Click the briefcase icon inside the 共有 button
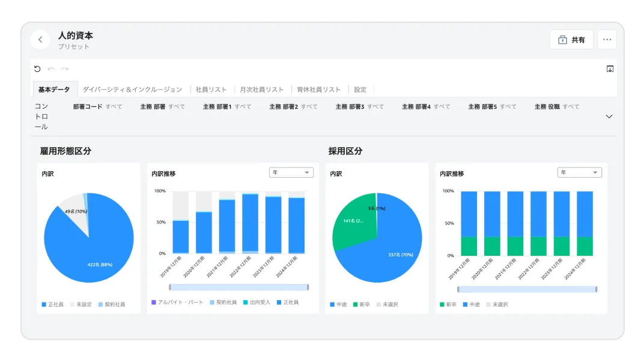Image resolution: width=644 pixels, height=362 pixels. point(562,39)
